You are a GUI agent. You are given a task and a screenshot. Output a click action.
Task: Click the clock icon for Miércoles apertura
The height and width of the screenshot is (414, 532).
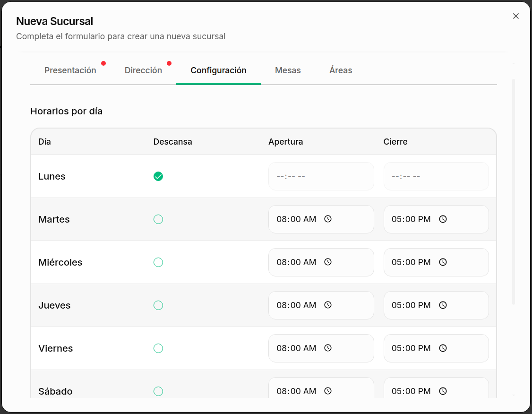click(x=327, y=262)
